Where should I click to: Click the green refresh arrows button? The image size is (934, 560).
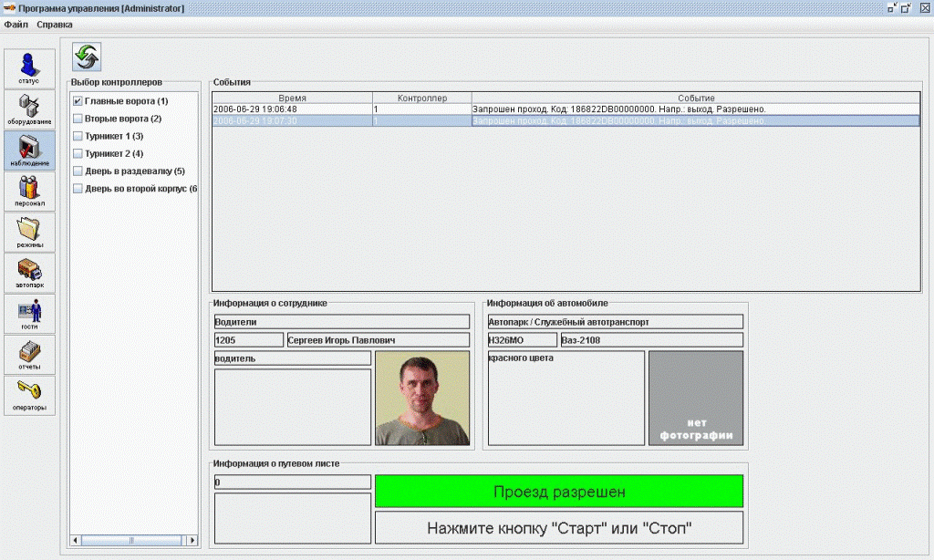click(x=87, y=57)
